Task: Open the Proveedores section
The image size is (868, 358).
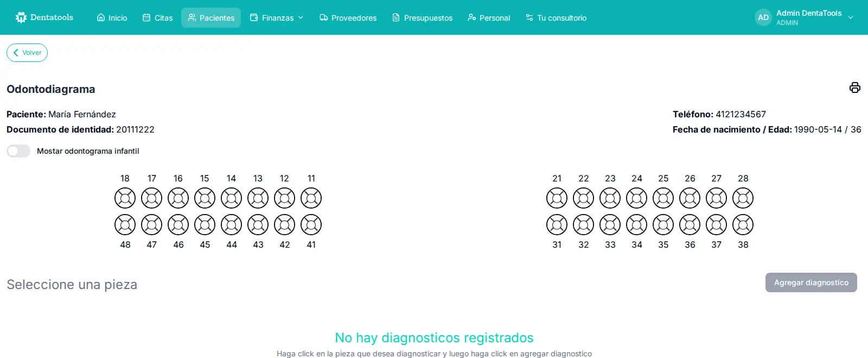Action: click(x=348, y=18)
